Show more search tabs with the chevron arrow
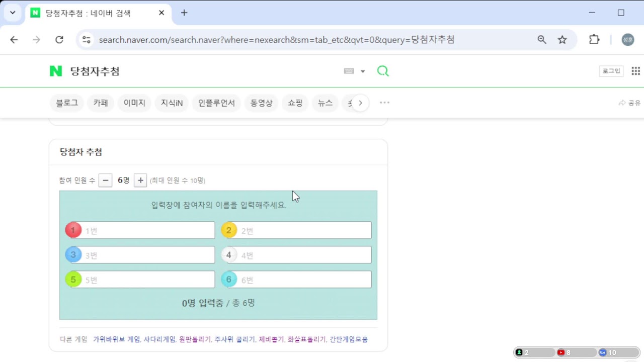This screenshot has width=644, height=362. [360, 103]
